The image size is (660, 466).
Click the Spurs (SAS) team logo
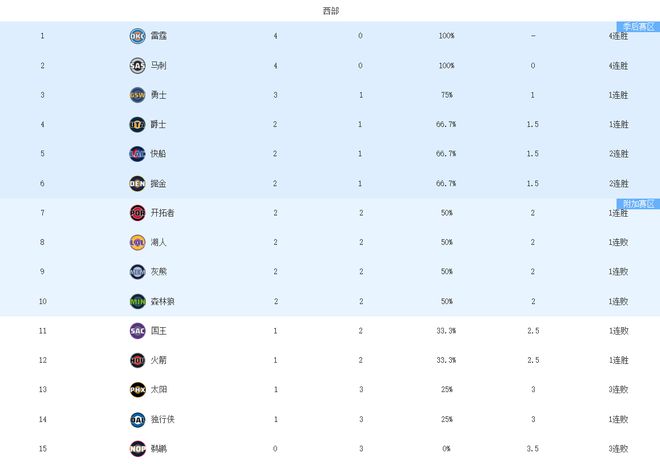coord(137,66)
